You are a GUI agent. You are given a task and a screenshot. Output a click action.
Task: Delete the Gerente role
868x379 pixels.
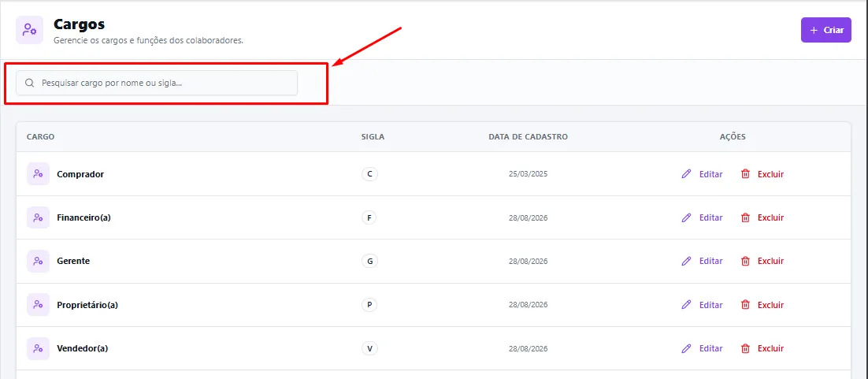click(x=762, y=261)
